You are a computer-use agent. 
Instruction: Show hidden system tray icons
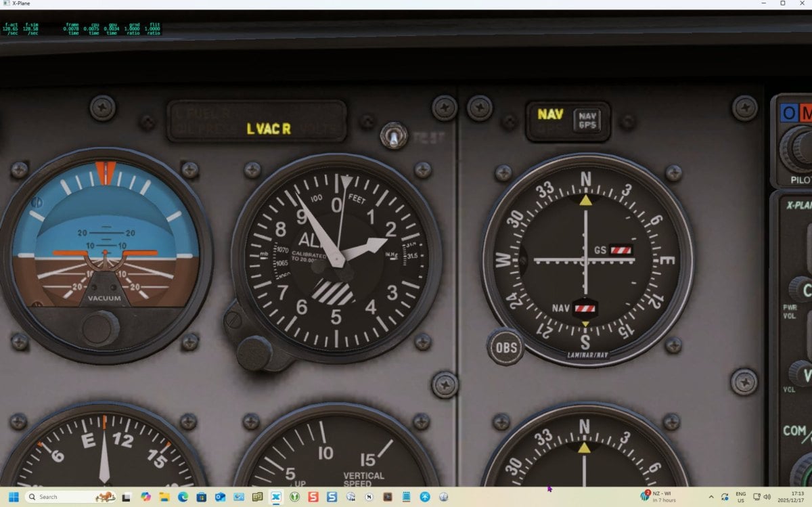(710, 496)
